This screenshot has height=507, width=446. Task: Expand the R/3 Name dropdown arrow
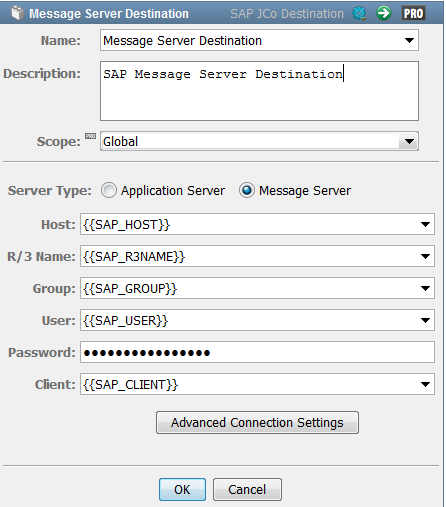[x=425, y=256]
